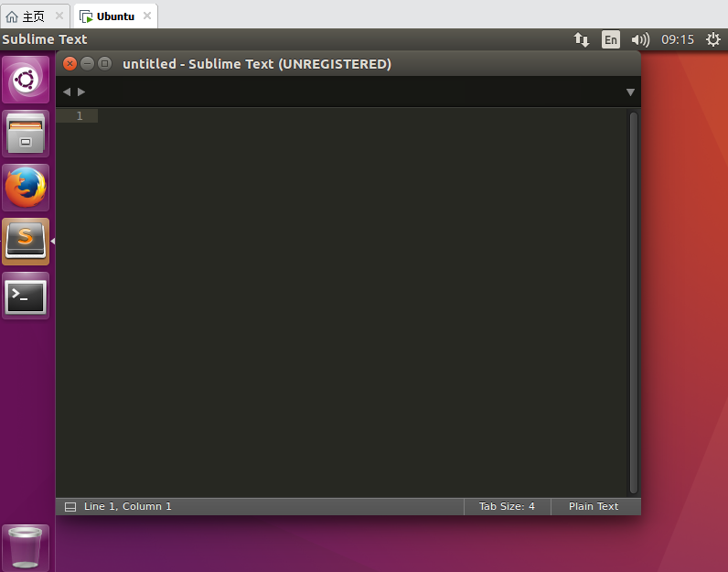The height and width of the screenshot is (572, 728).
Task: Minimize the Sublime Text window
Action: (x=87, y=64)
